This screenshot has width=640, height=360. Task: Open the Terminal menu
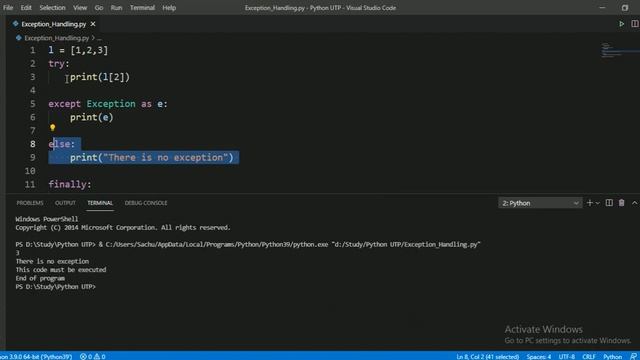[x=142, y=8]
